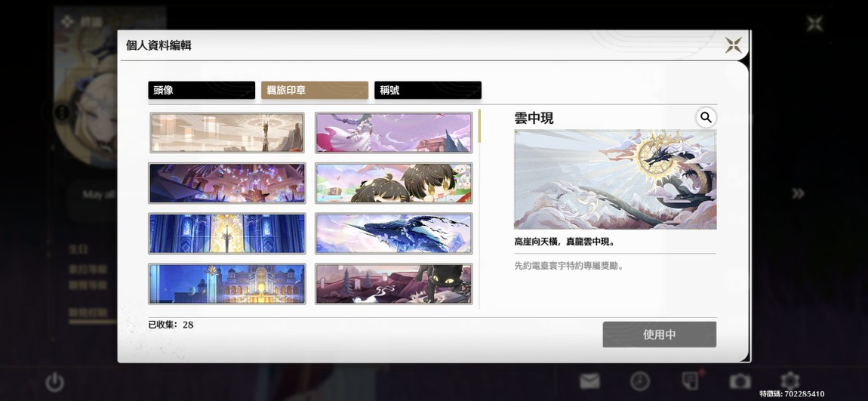
Task: Open the settings gear icon
Action: click(790, 380)
